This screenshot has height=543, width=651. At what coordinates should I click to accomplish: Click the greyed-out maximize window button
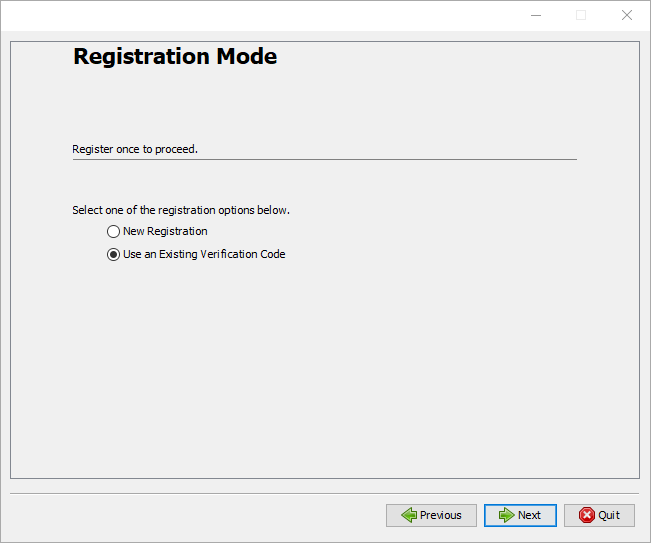581,15
